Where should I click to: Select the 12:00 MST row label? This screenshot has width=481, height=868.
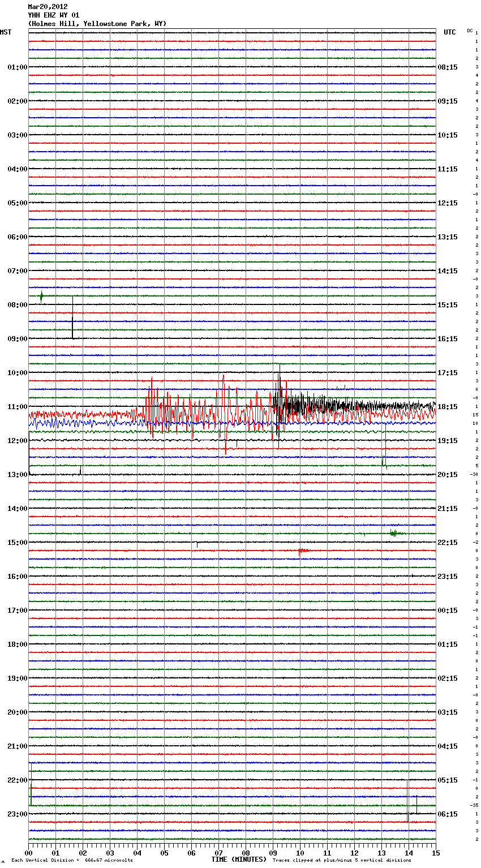tap(18, 441)
